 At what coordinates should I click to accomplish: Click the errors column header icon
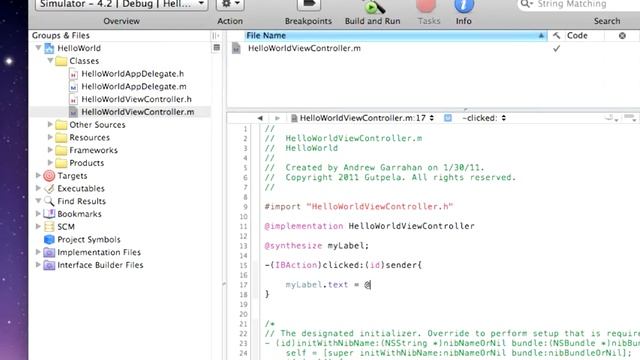tap(622, 36)
